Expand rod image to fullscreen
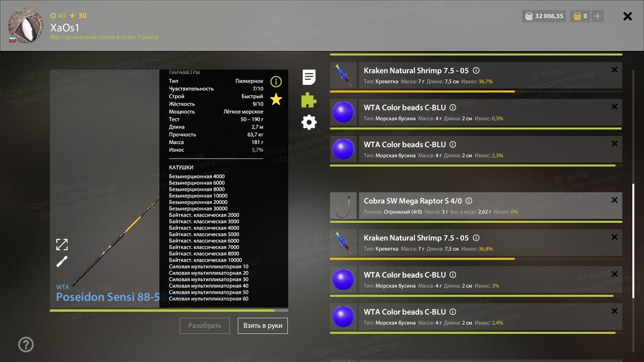644x362 pixels. coord(62,245)
